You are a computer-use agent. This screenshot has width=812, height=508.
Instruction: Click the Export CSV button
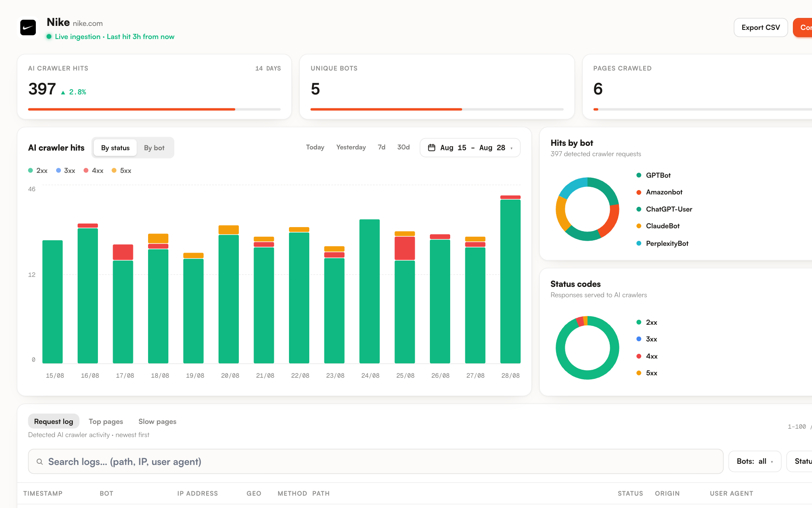[x=761, y=27]
